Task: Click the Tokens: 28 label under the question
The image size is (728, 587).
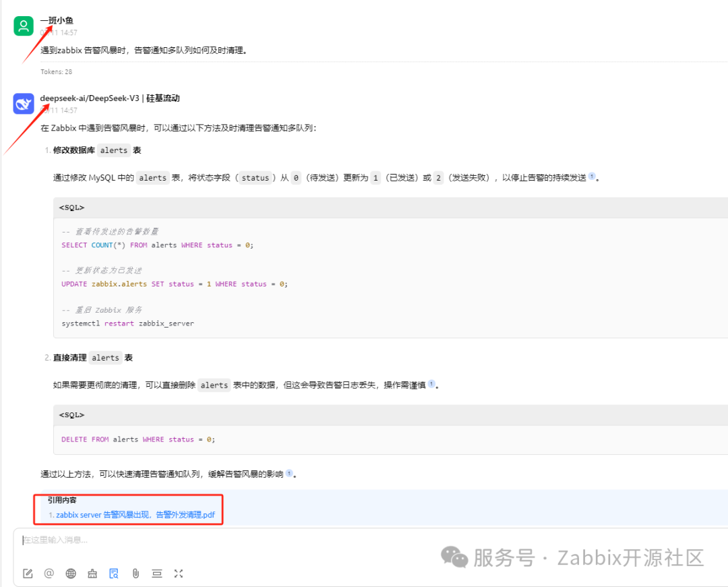Action: 57,71
